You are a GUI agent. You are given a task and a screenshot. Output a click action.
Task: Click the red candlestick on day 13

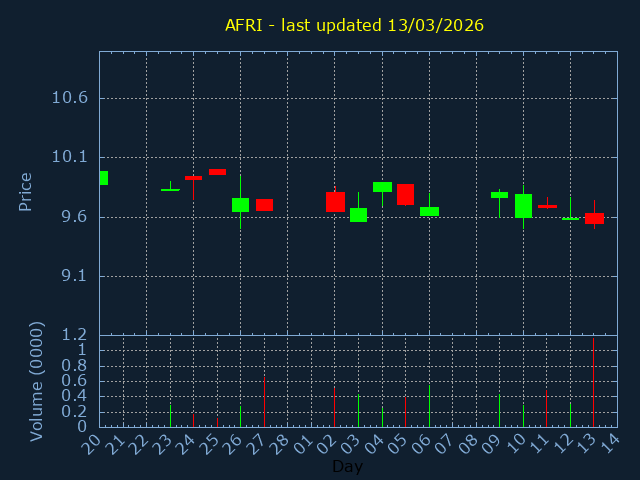click(x=594, y=218)
